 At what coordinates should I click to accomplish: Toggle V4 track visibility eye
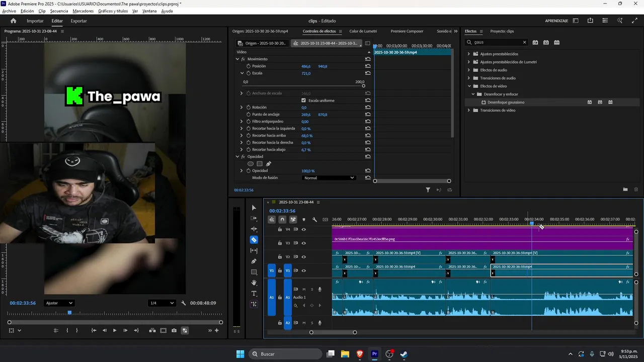click(303, 229)
